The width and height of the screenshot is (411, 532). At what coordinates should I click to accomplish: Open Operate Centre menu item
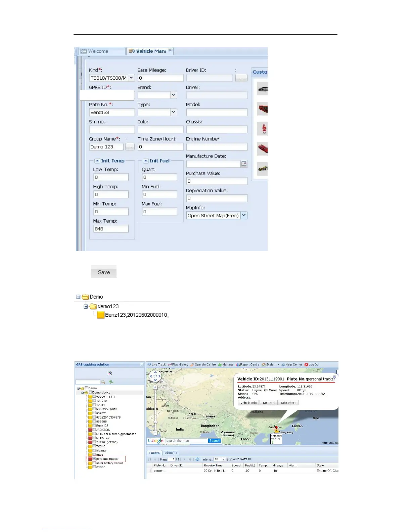point(203,364)
